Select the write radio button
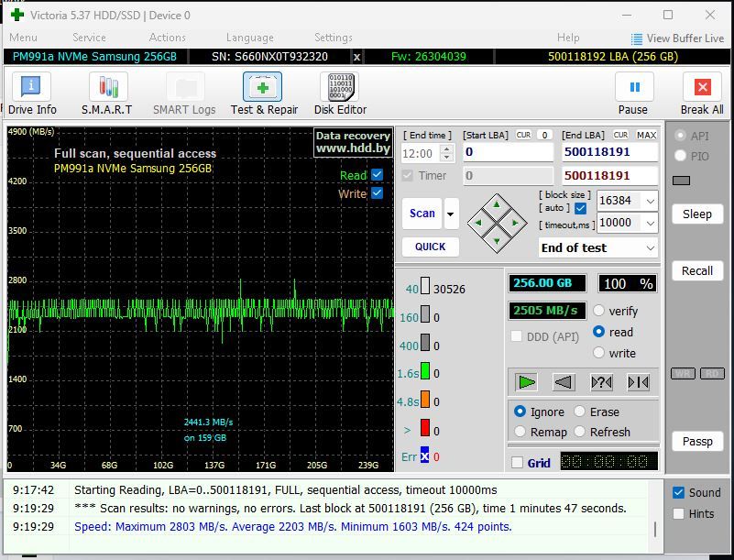Image resolution: width=734 pixels, height=560 pixels. click(x=598, y=353)
